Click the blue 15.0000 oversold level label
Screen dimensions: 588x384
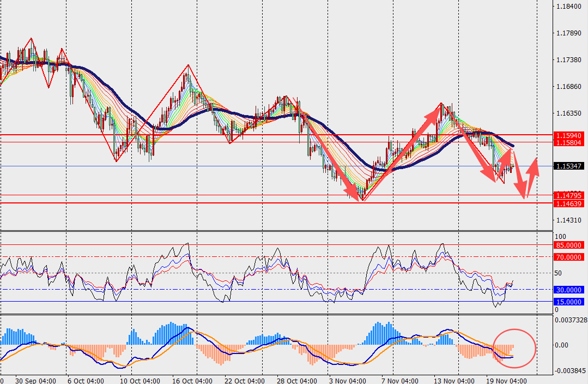pos(568,302)
